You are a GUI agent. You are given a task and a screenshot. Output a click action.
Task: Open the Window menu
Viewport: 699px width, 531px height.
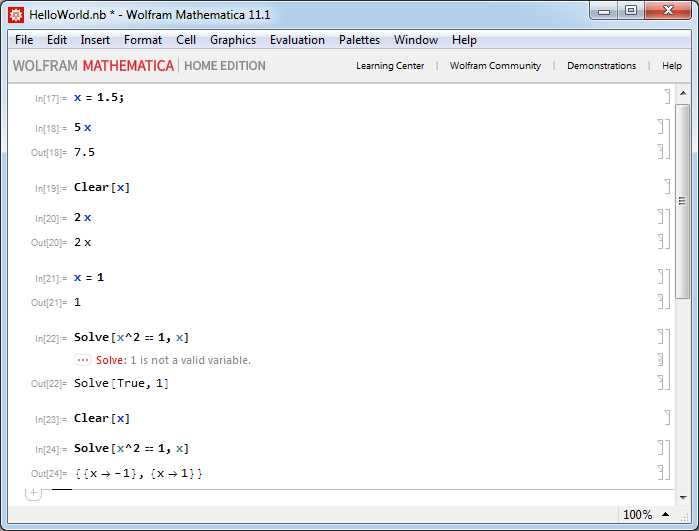(x=415, y=40)
